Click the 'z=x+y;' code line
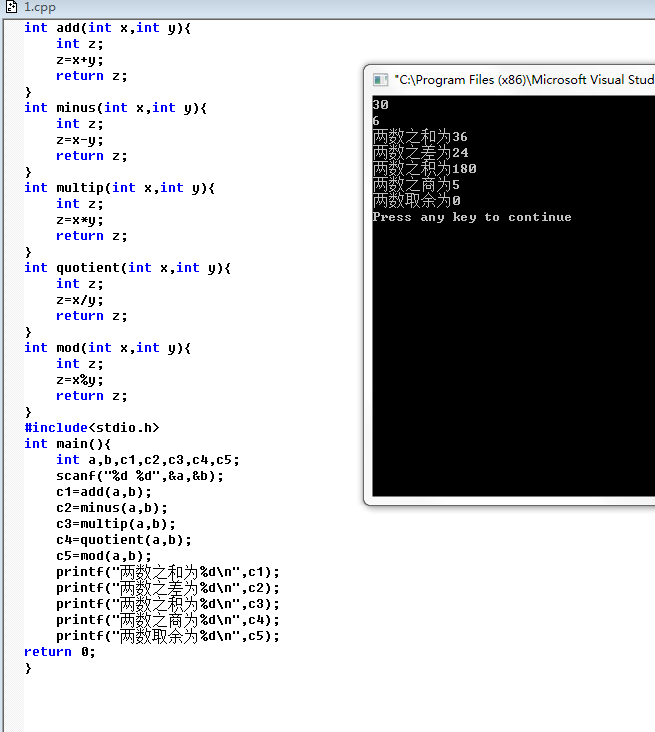655x732 pixels. [80, 60]
